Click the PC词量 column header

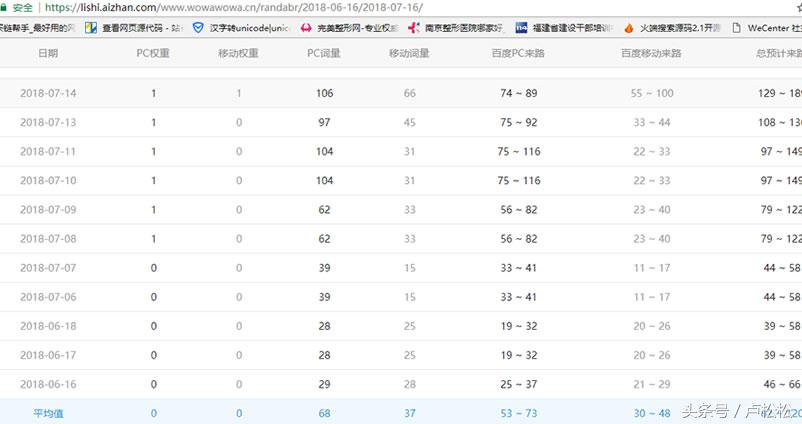pos(323,53)
